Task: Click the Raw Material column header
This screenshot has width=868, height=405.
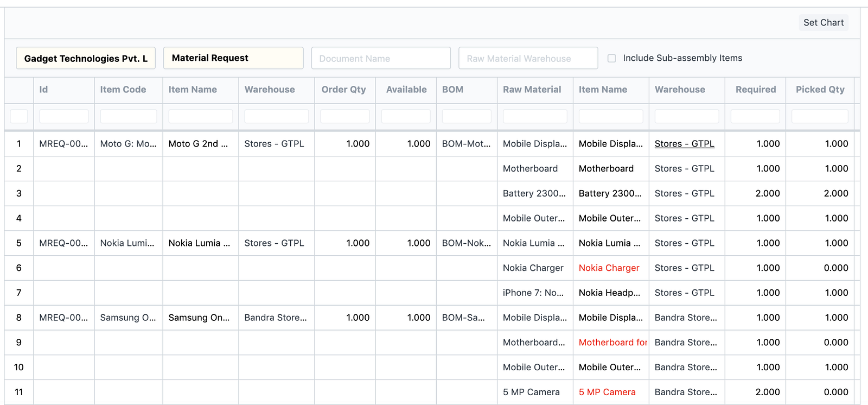Action: [532, 90]
